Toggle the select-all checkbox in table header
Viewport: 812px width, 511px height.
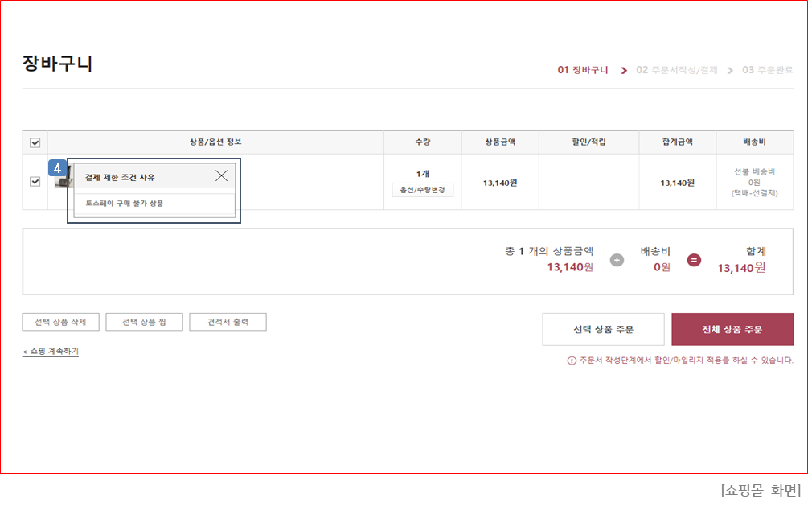click(x=35, y=142)
